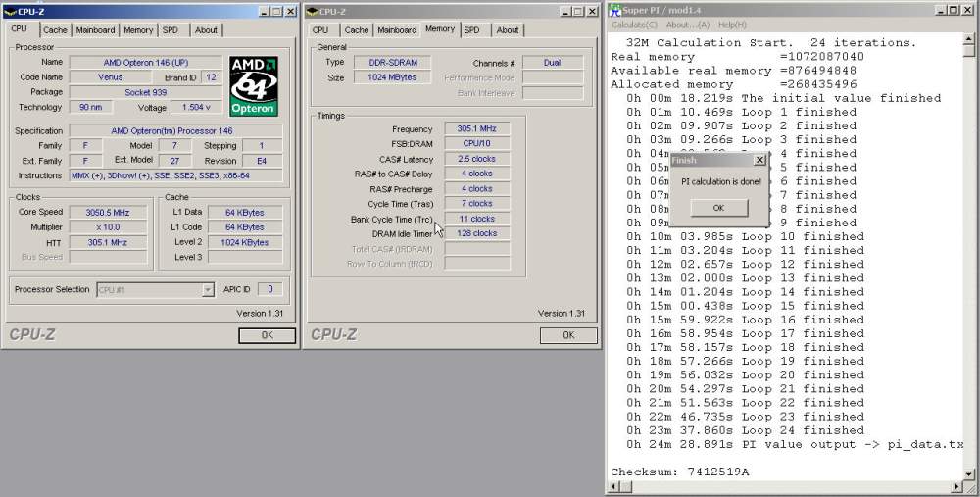
Task: Open About tab in the Memory CPU-Z window
Action: coord(508,30)
